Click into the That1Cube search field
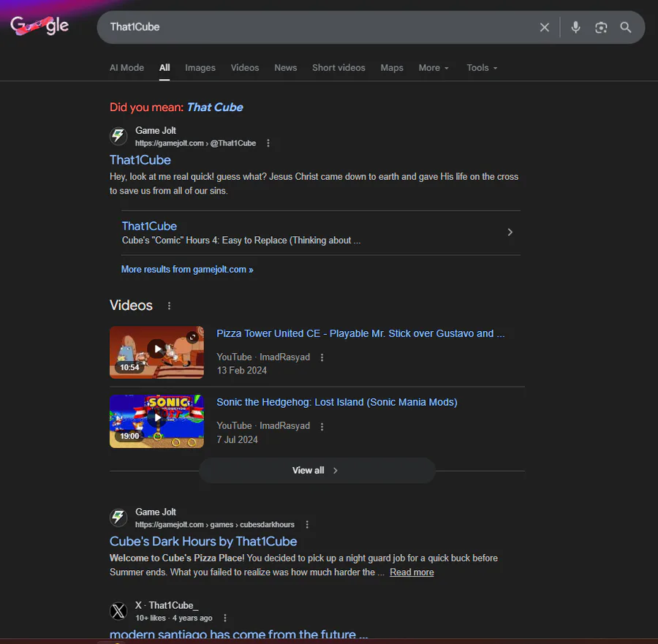The height and width of the screenshot is (644, 658). coord(319,27)
